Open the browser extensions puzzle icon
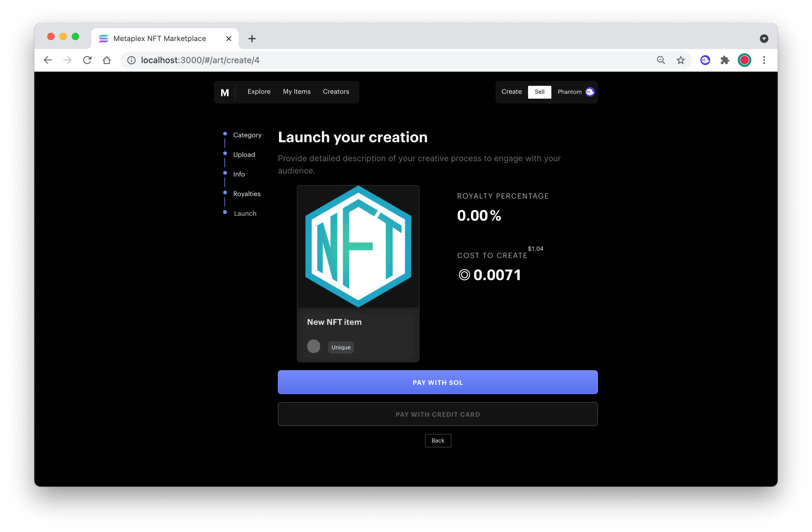This screenshot has width=812, height=532. pyautogui.click(x=725, y=60)
